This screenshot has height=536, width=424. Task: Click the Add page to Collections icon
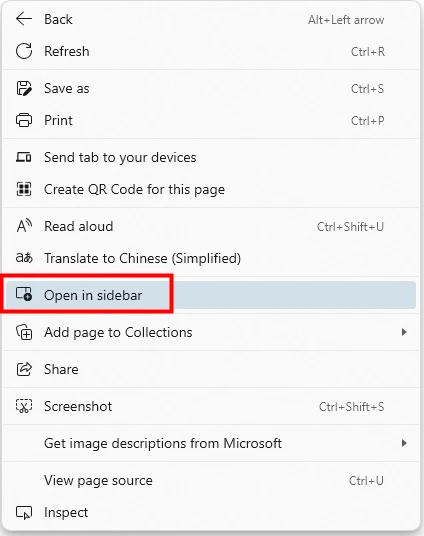click(24, 332)
